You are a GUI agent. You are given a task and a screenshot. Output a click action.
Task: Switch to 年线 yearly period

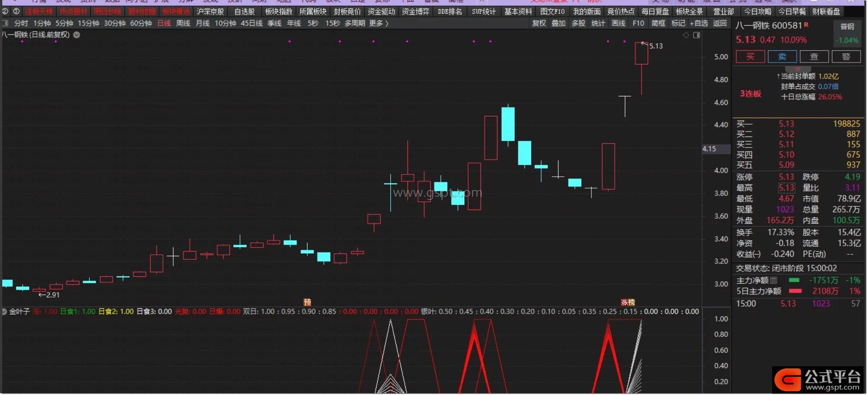click(294, 23)
